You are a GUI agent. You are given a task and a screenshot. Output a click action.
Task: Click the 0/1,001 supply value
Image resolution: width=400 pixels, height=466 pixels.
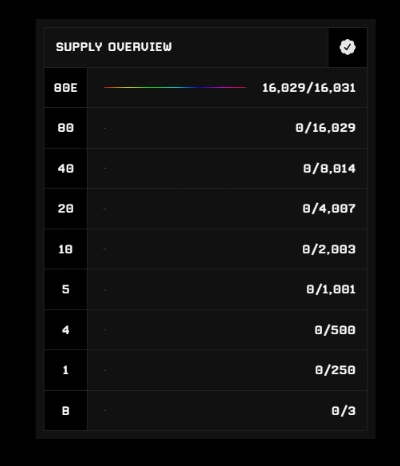point(331,289)
